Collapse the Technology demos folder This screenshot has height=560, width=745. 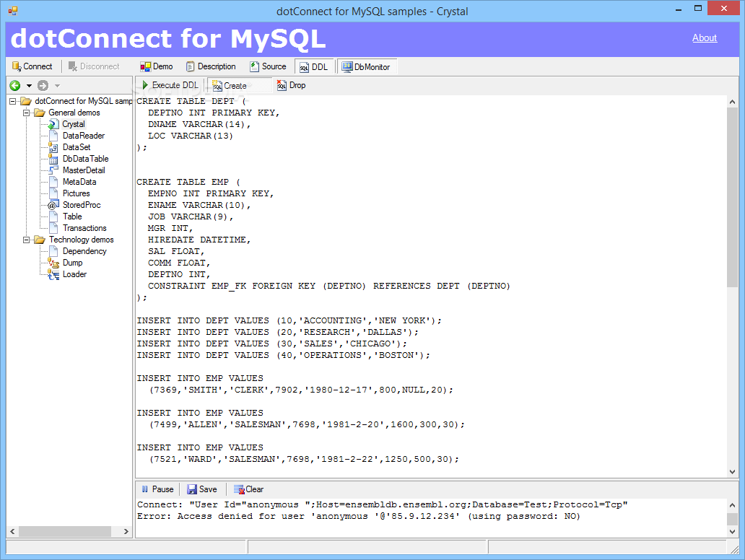pyautogui.click(x=27, y=240)
